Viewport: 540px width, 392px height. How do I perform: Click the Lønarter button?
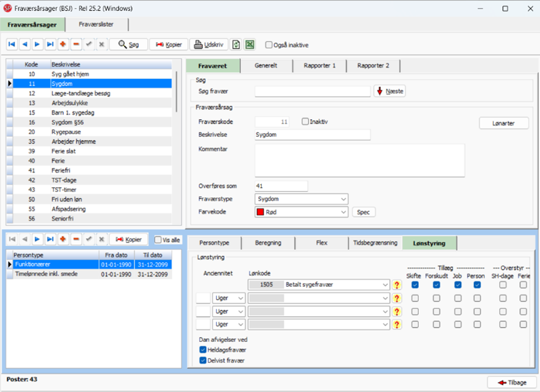coord(503,123)
